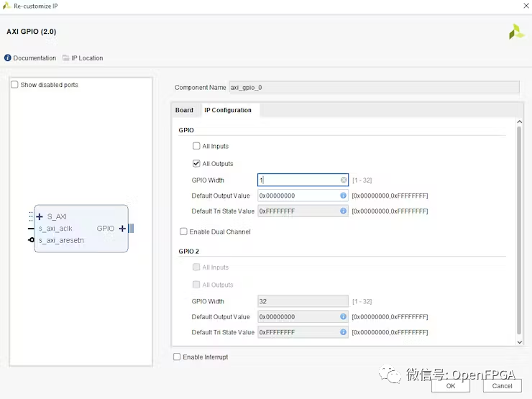Toggle Enable Dual Channel checkbox

(x=184, y=232)
